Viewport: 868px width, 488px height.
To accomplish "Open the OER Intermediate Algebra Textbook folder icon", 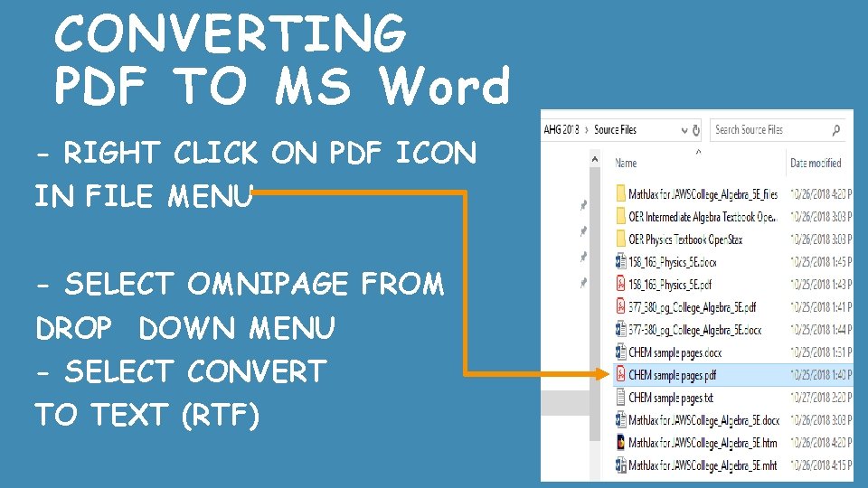I will pyautogui.click(x=620, y=216).
